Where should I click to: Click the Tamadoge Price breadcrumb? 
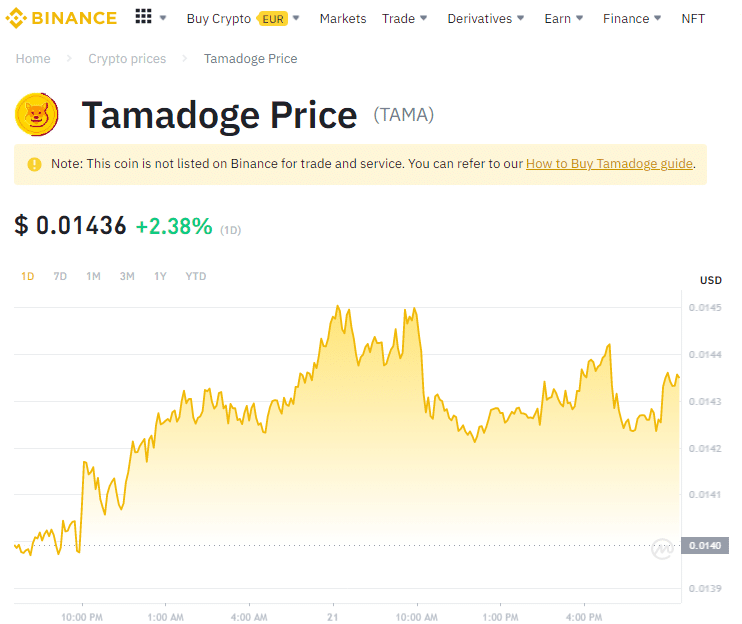[250, 59]
